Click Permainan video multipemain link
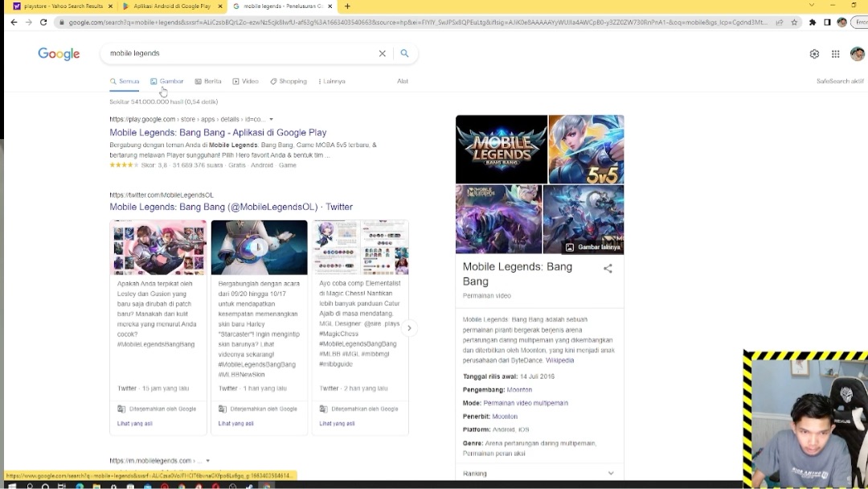Image resolution: width=868 pixels, height=489 pixels. click(x=526, y=403)
